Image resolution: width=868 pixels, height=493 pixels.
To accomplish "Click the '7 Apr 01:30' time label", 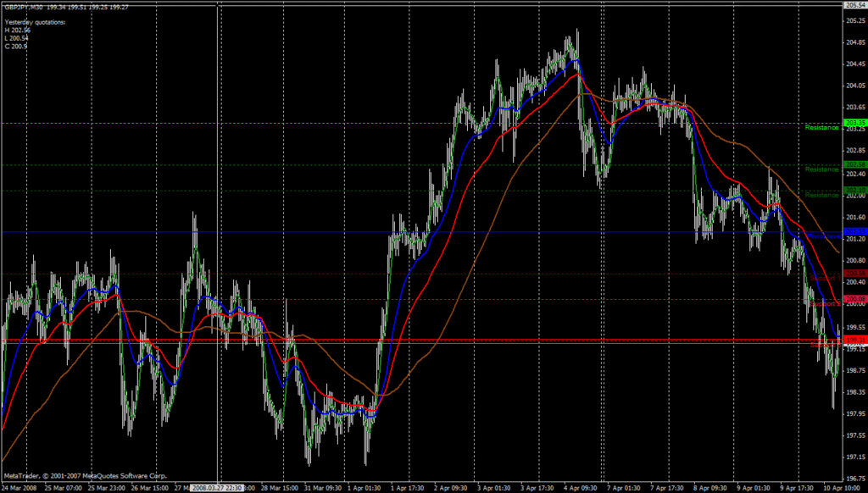I will pos(624,489).
